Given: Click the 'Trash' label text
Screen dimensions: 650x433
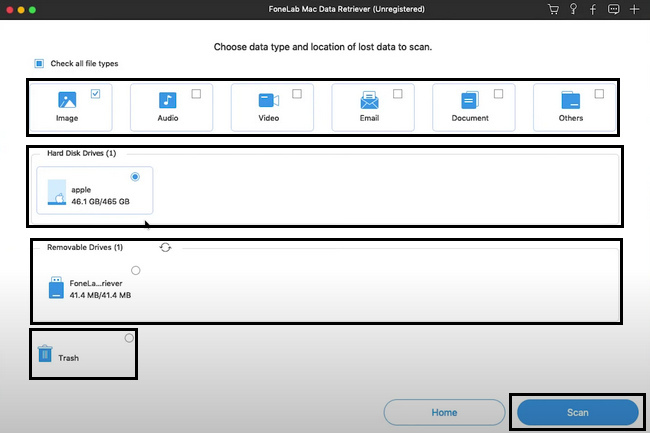Looking at the screenshot, I should pyautogui.click(x=68, y=358).
